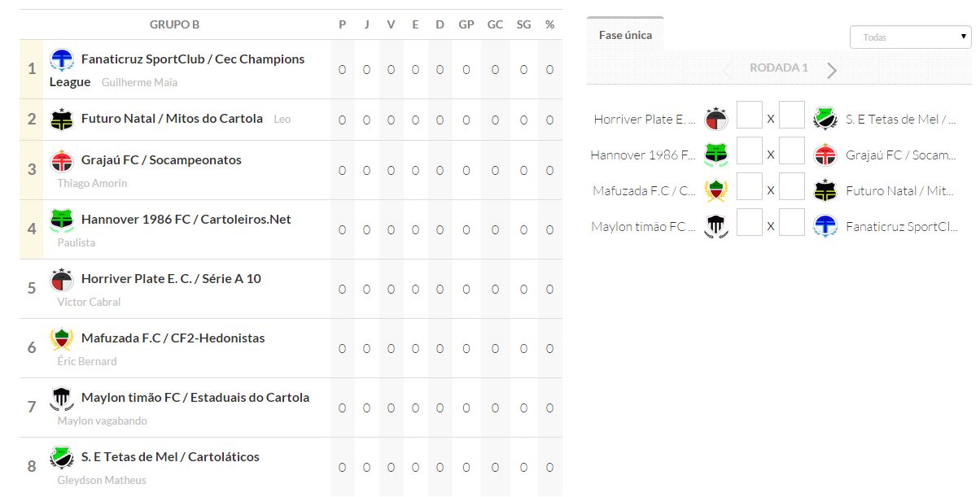Screen dimensions: 980x497
Task: Click the GP column header
Action: pyautogui.click(x=466, y=24)
